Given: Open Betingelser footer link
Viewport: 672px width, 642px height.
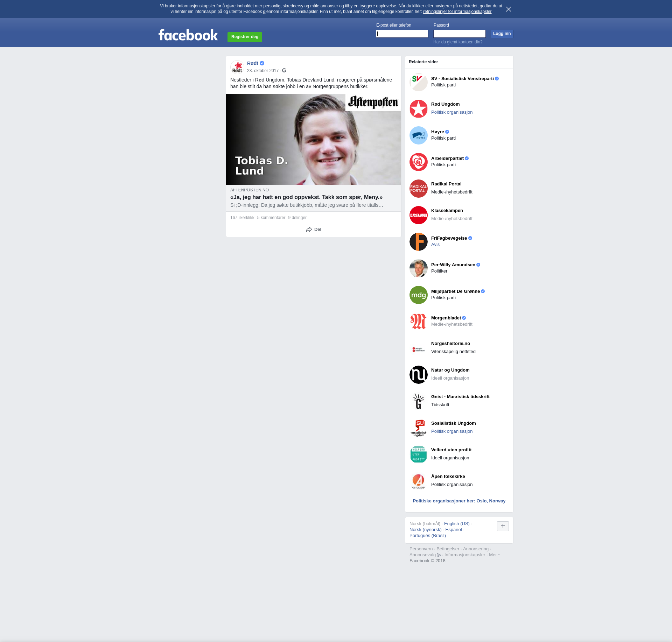Looking at the screenshot, I should (x=448, y=549).
